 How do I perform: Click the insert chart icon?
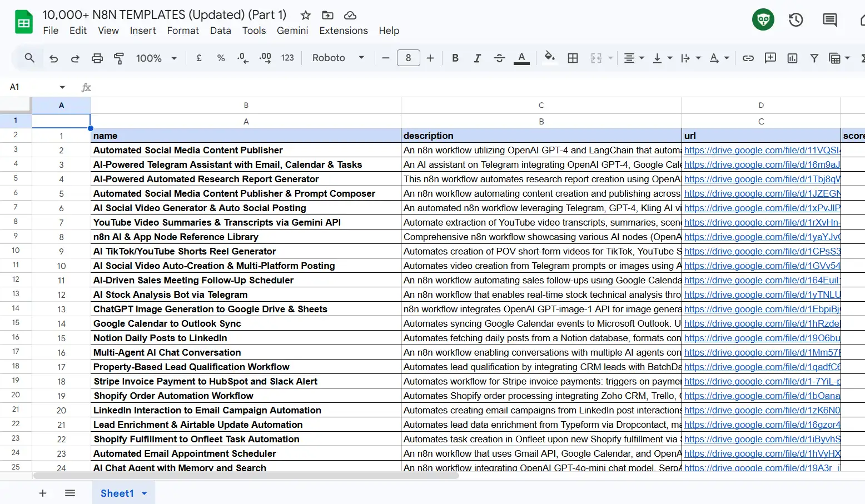click(792, 58)
